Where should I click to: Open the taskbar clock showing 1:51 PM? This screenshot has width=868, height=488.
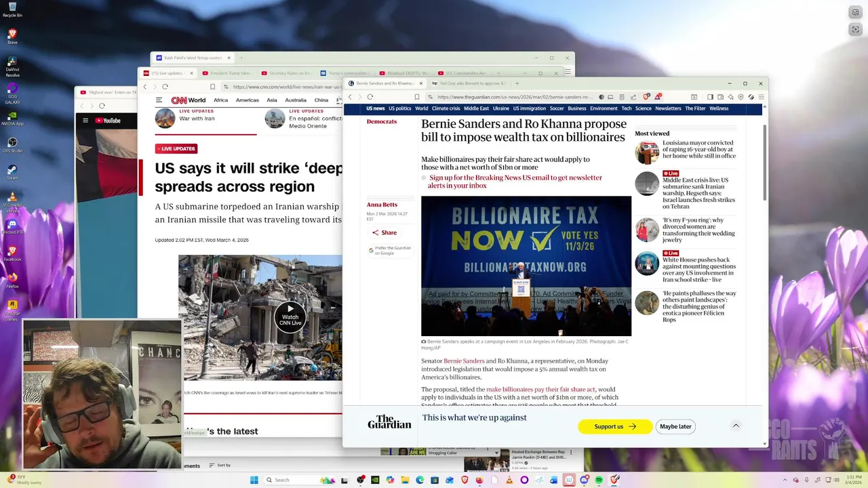[854, 480]
